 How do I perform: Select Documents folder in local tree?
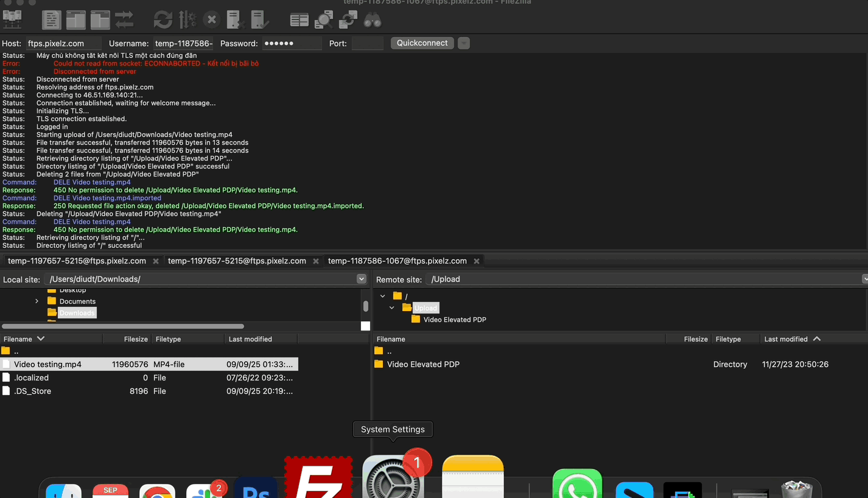(x=77, y=301)
